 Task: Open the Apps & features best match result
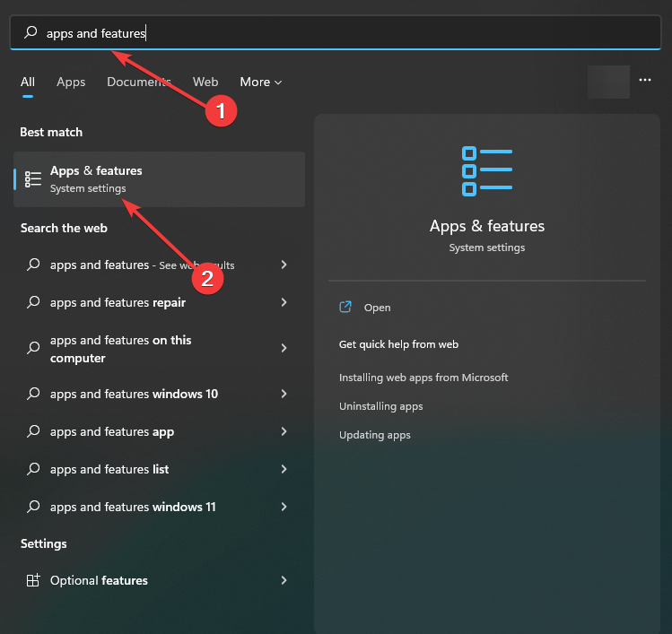pos(160,179)
